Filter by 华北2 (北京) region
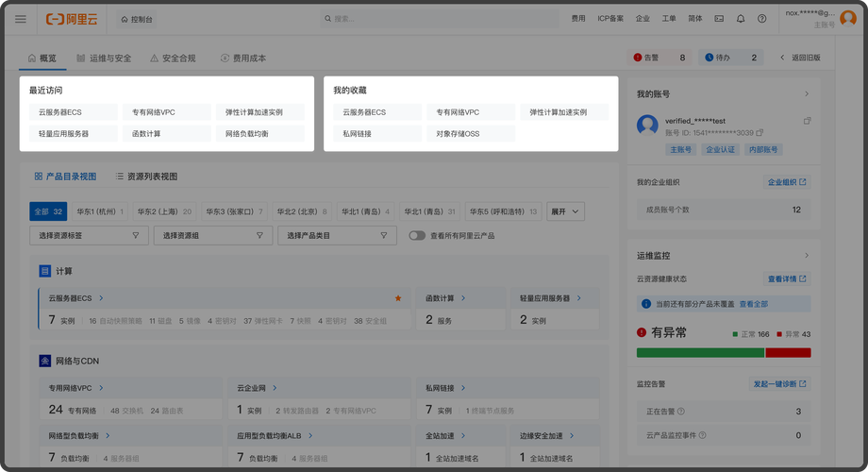Viewport: 868px width, 472px height. coord(302,211)
